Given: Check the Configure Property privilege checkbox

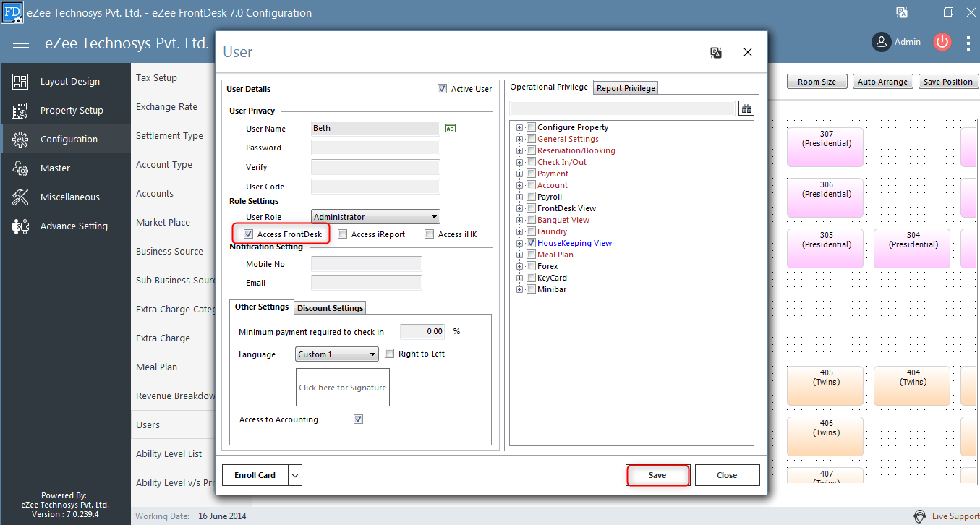Looking at the screenshot, I should point(531,127).
